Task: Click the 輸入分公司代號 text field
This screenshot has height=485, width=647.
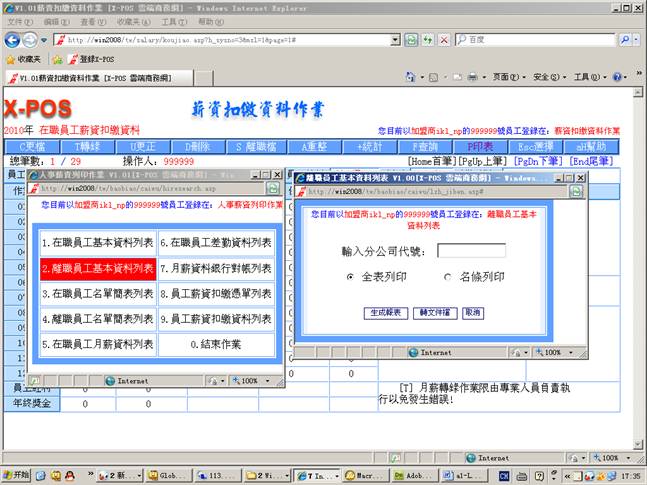Action: tap(471, 250)
